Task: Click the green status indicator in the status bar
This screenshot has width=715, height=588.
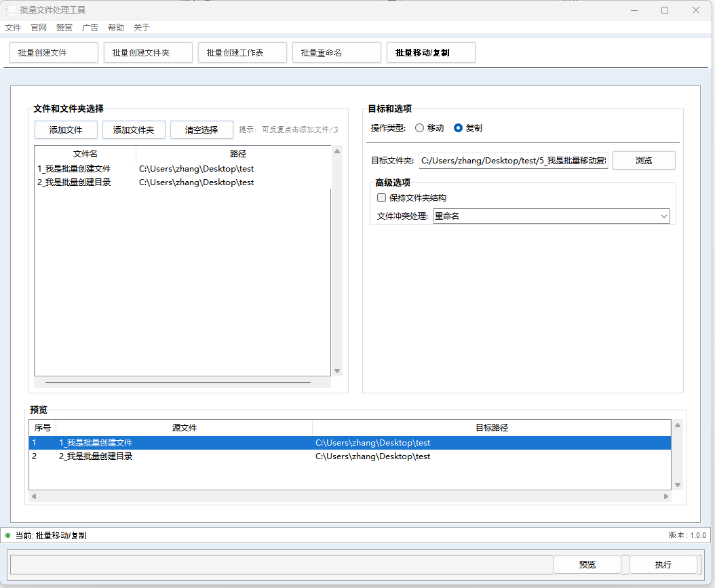Action: 7,535
